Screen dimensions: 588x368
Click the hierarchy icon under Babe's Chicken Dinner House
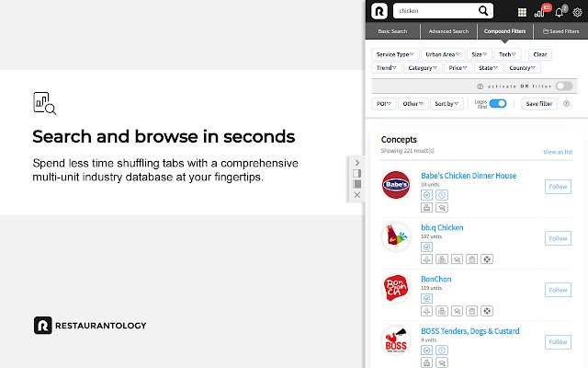(426, 207)
